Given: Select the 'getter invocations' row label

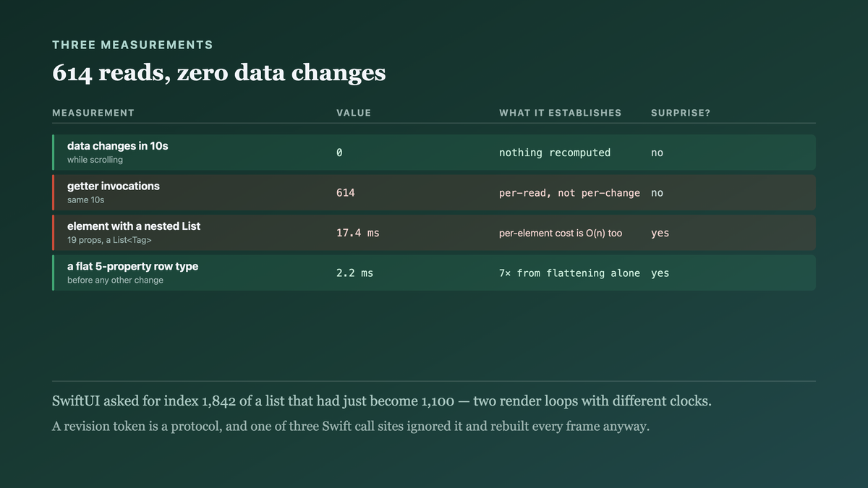Looking at the screenshot, I should (114, 186).
